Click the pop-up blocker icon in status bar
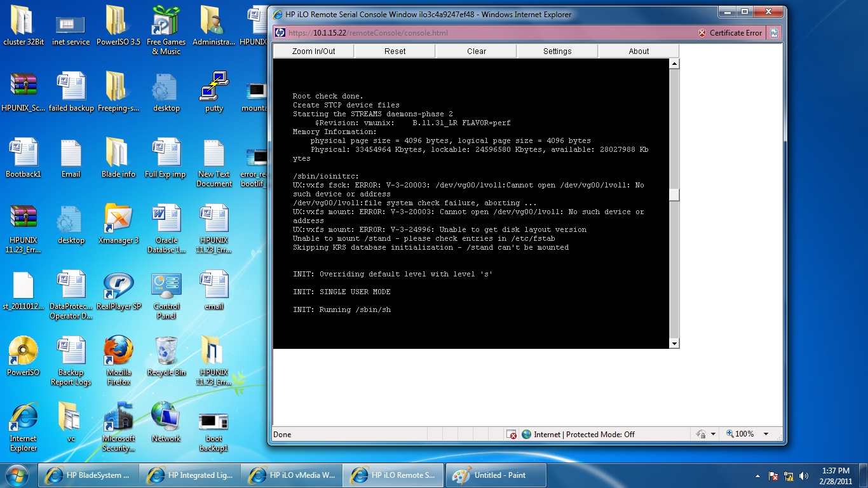868x488 pixels. coord(512,435)
